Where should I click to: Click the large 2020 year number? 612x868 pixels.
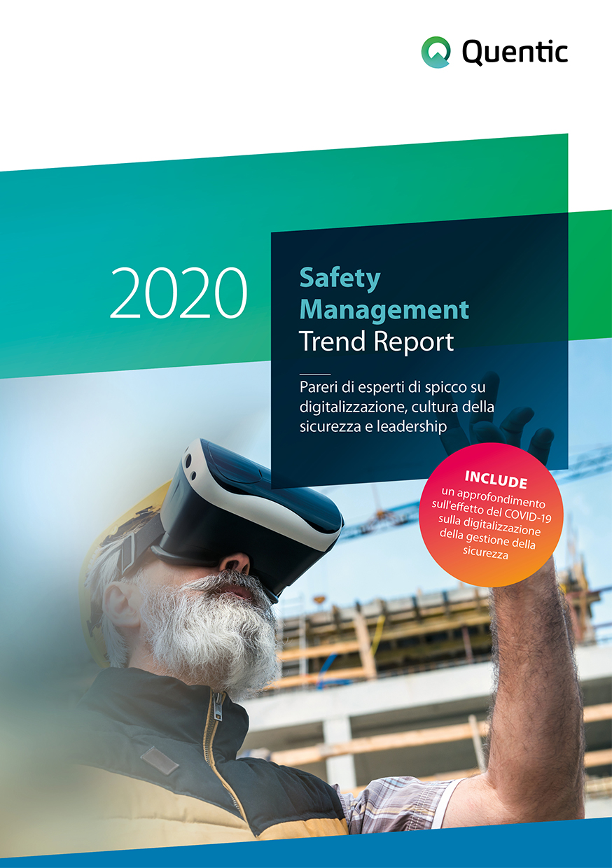(x=179, y=293)
